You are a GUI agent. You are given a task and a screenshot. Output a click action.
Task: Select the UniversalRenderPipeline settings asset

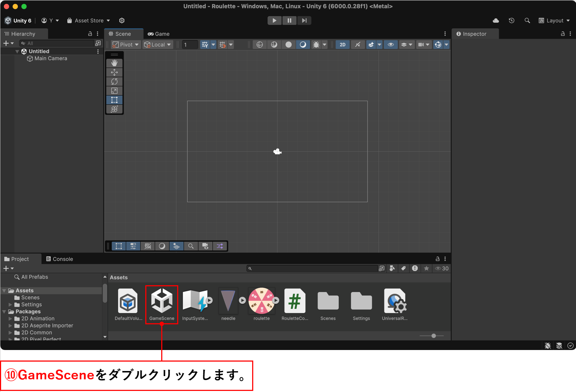click(395, 304)
